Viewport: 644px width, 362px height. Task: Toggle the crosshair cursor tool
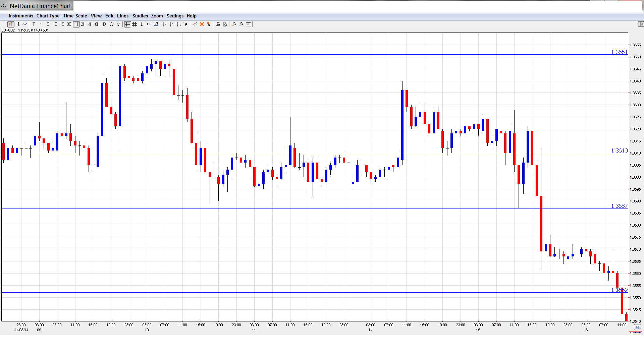pyautogui.click(x=127, y=24)
